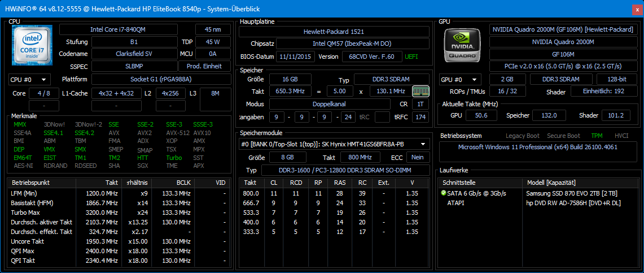Viewport: 644px width, 273px height.
Task: Open the CPU #0 selector dropdown
Action: coord(29,80)
